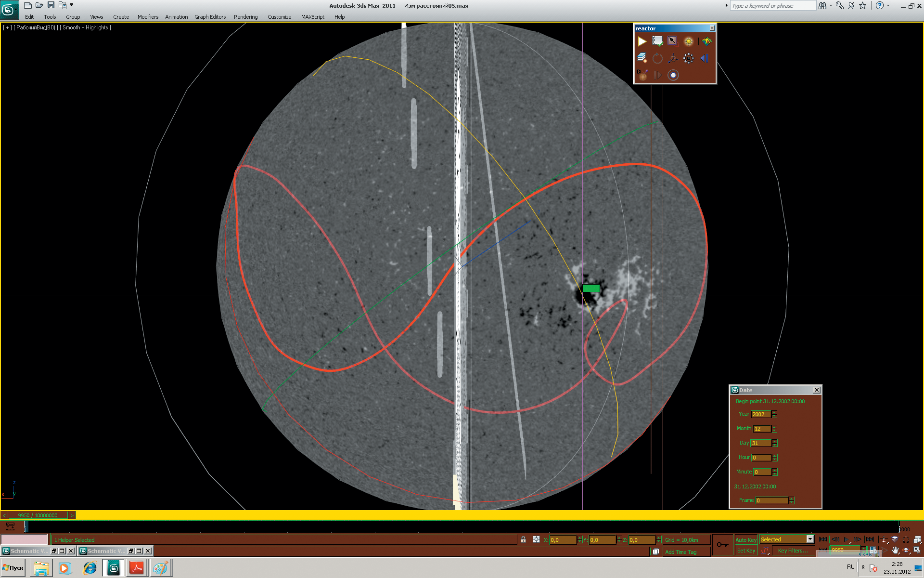
Task: Click the time slider 9950 / 10000000 handle
Action: tap(38, 515)
